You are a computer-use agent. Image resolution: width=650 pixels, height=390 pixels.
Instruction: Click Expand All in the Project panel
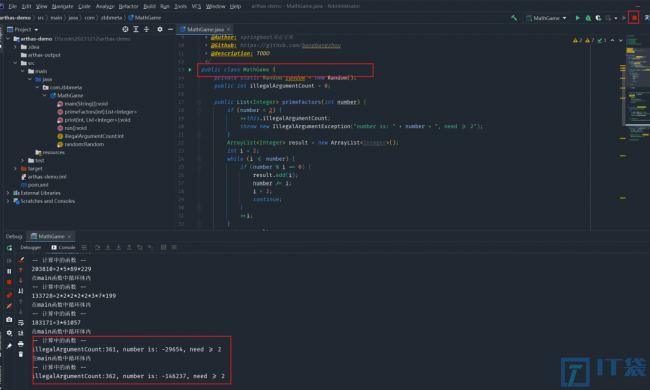point(136,29)
